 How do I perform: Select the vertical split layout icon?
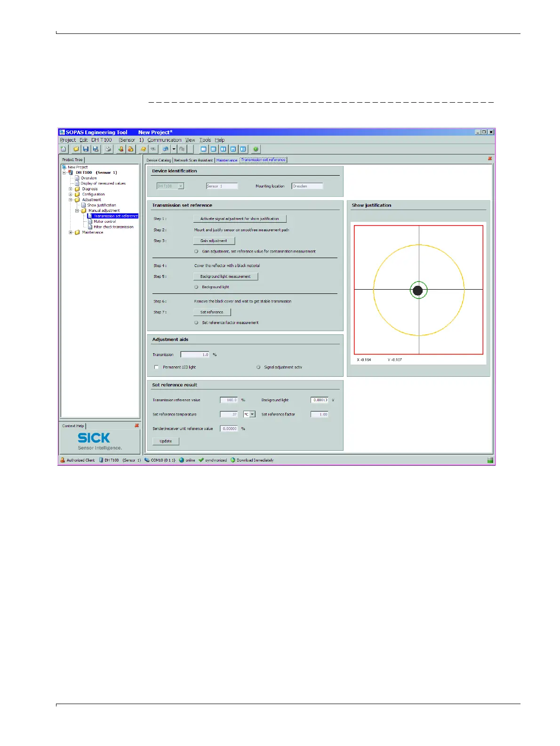pyautogui.click(x=224, y=149)
